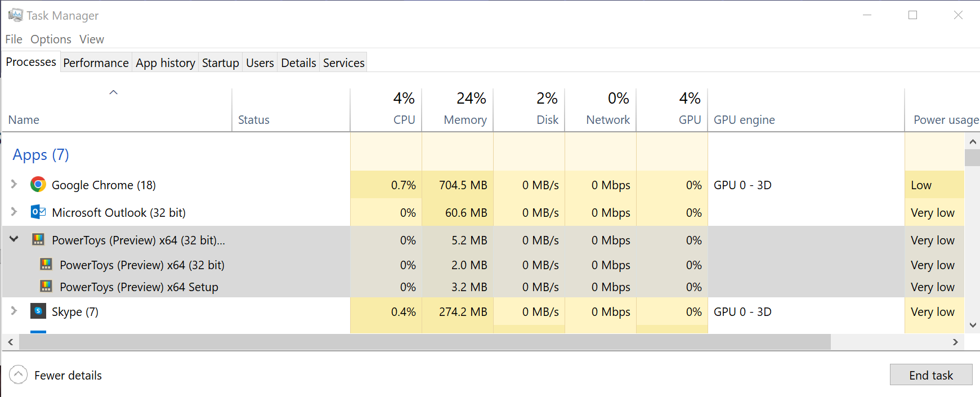
Task: Click the Microsoft Outlook app icon
Action: 38,212
